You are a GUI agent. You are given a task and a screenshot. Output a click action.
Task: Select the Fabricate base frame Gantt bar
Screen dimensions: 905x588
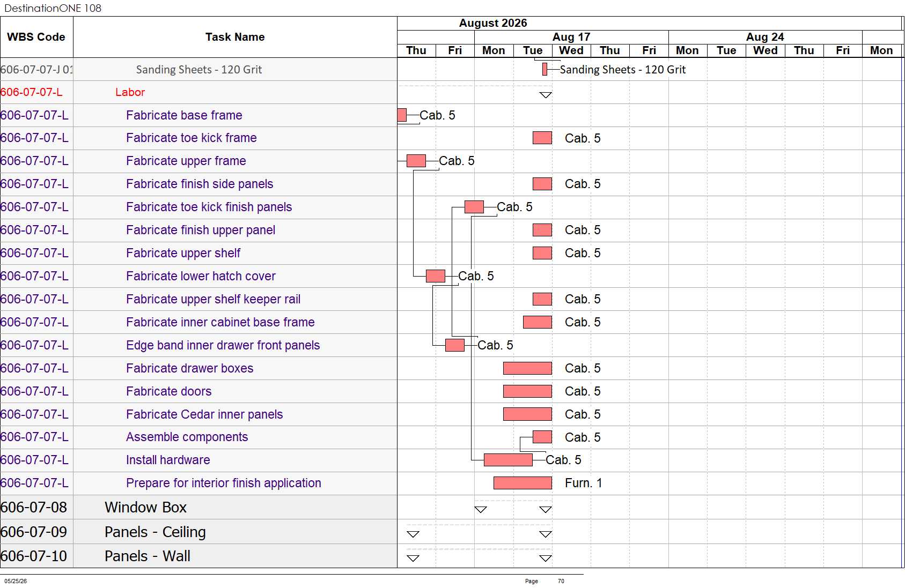(402, 115)
